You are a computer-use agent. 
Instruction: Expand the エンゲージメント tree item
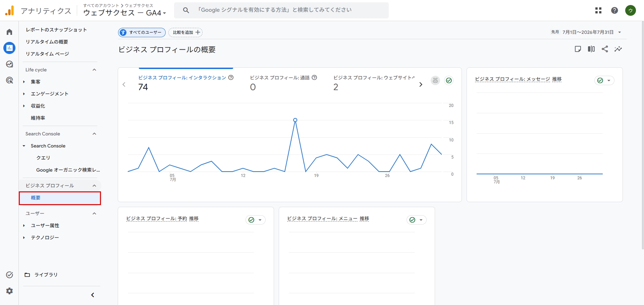click(x=24, y=94)
